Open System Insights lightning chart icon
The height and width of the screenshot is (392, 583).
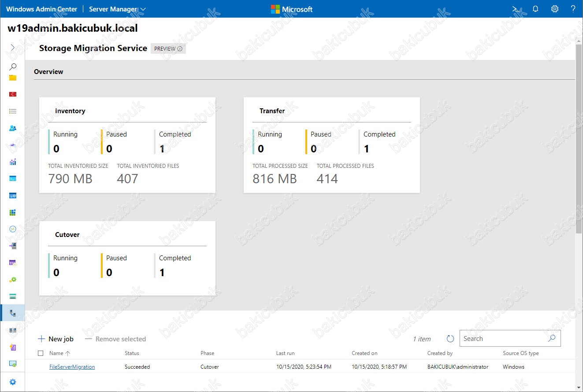(13, 347)
